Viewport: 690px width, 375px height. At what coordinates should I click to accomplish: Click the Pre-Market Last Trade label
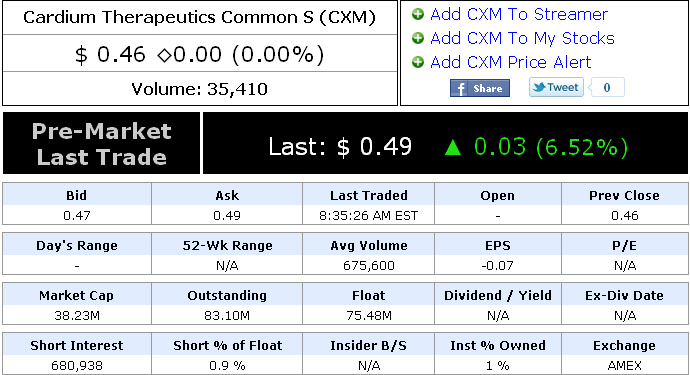[102, 143]
